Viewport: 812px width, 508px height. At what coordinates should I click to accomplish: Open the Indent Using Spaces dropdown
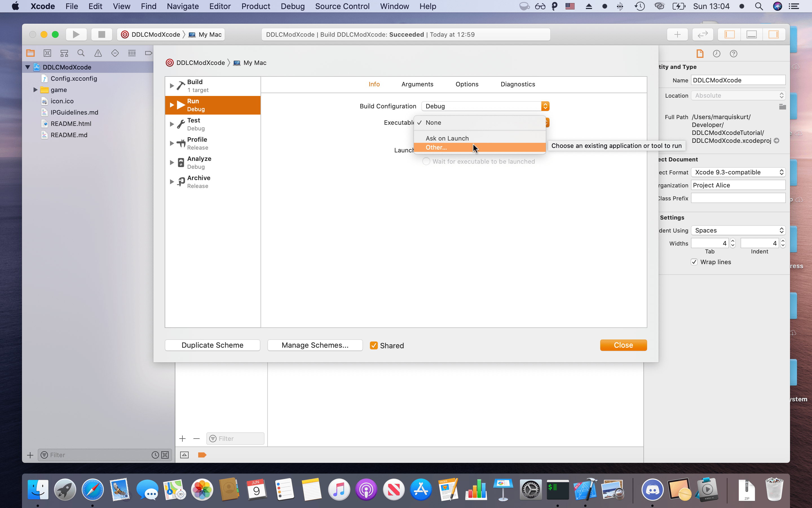coord(738,230)
